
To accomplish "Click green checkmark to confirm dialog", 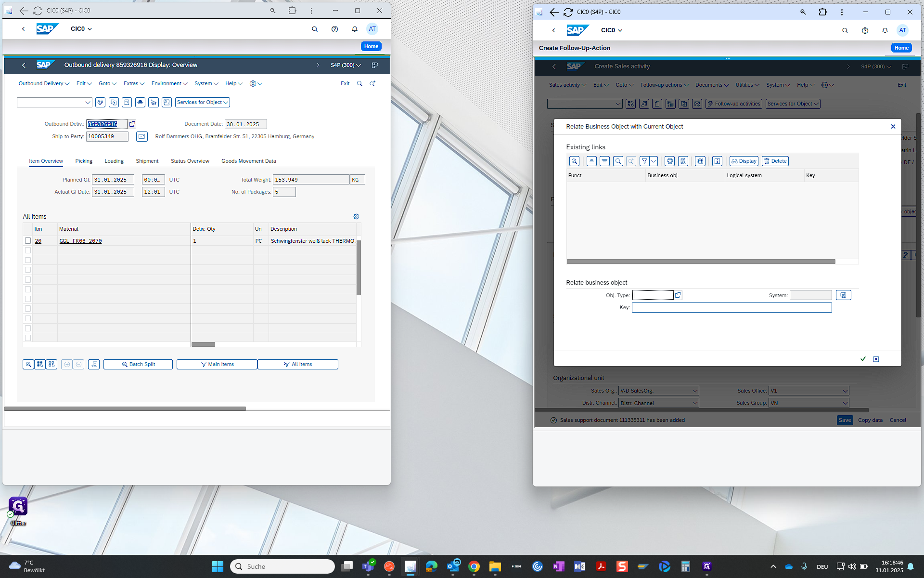I will [x=863, y=359].
